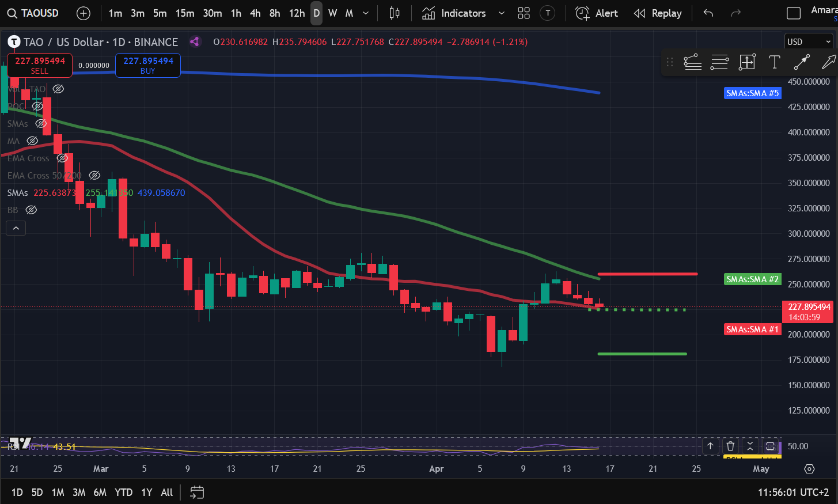Select the horizontal lines drawing tool
838x504 pixels.
719,62
